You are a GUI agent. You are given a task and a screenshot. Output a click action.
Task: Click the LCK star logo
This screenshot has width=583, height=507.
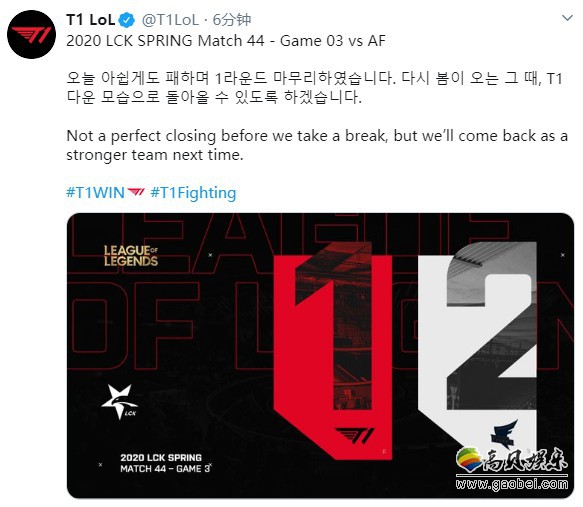[x=119, y=401]
